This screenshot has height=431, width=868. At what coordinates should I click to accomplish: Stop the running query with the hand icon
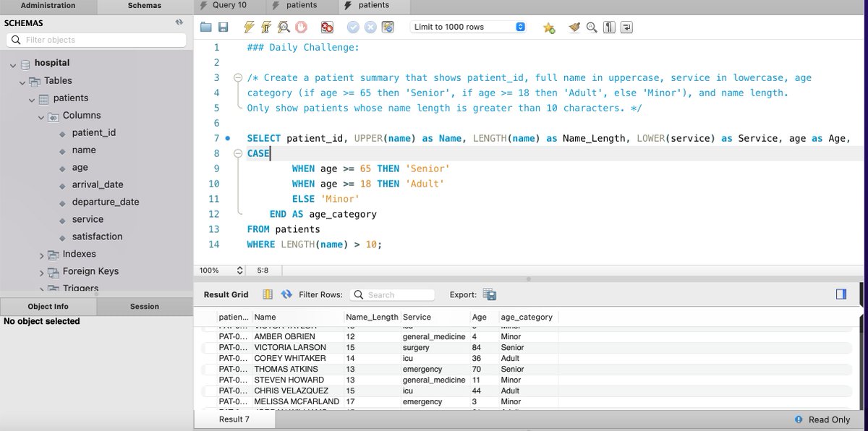(x=299, y=27)
